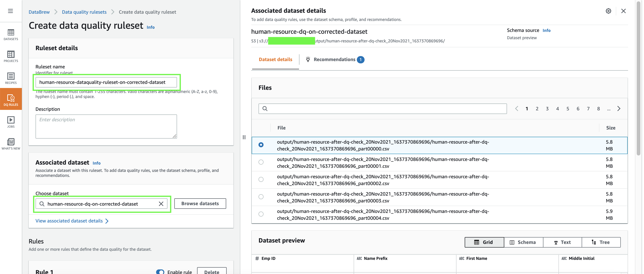Switch dataset preview to Schema view
Viewport: 644px width, 274px height.
coord(523,242)
